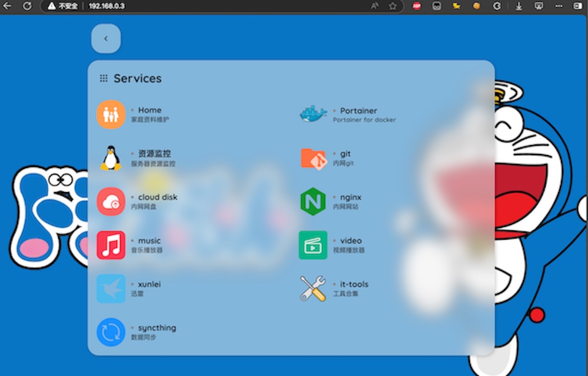This screenshot has height=376, width=588.
Task: Open the 资源监控 service link
Action: pos(155,153)
